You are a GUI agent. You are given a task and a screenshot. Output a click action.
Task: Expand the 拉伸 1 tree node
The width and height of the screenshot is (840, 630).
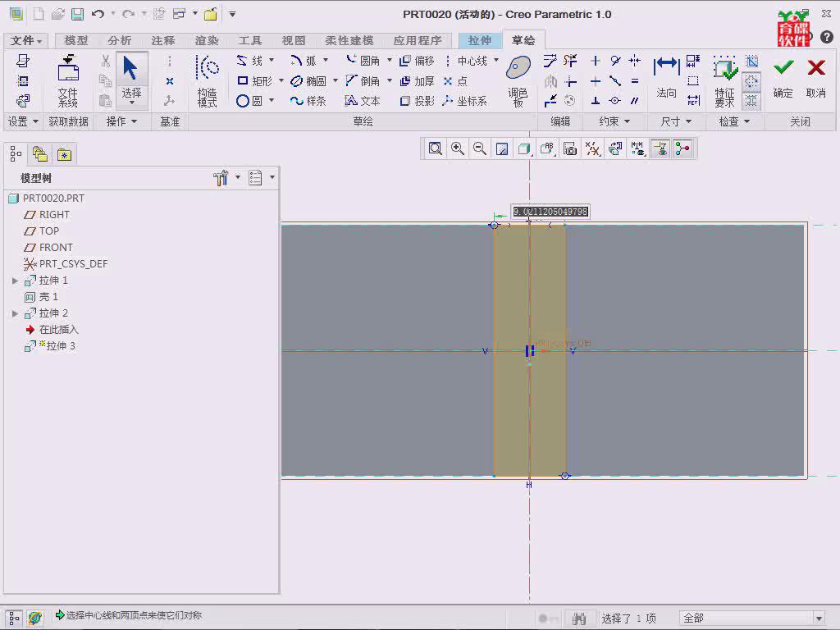(x=15, y=281)
